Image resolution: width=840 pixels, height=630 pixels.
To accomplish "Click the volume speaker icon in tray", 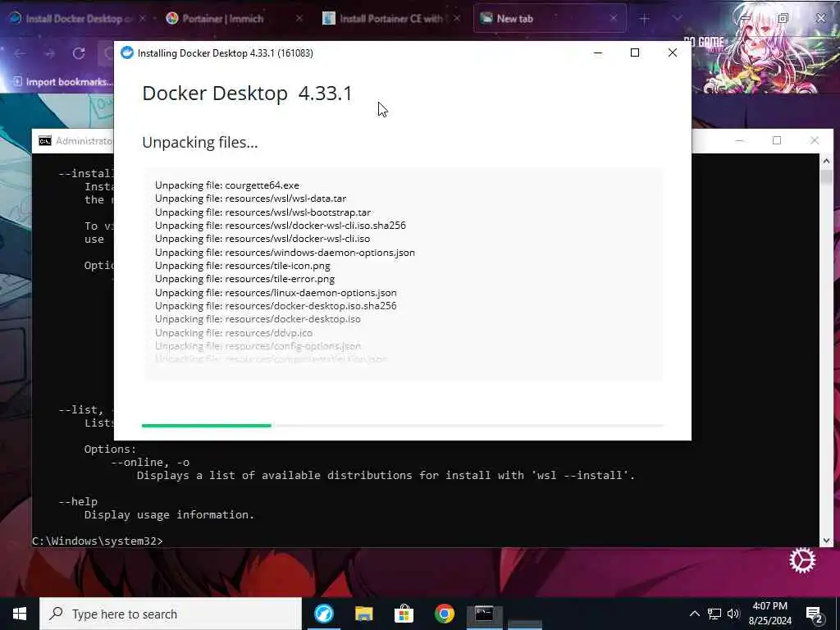I will coord(733,614).
